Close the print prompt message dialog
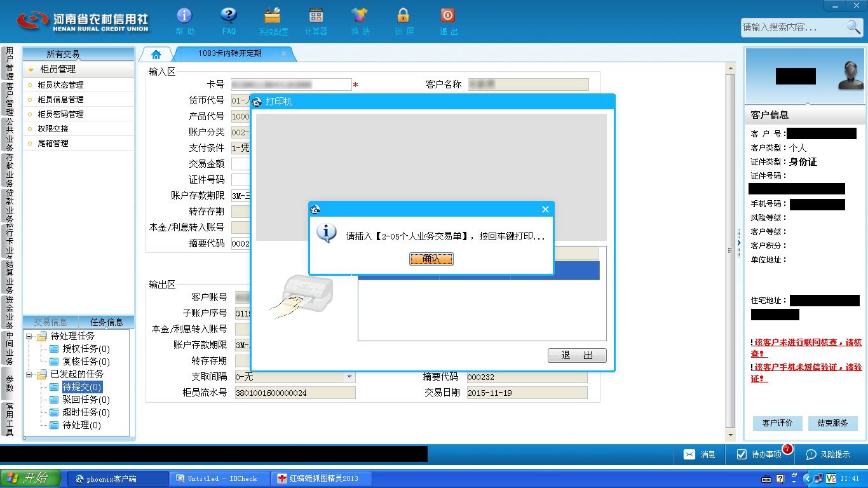The width and height of the screenshot is (868, 488). pyautogui.click(x=545, y=210)
